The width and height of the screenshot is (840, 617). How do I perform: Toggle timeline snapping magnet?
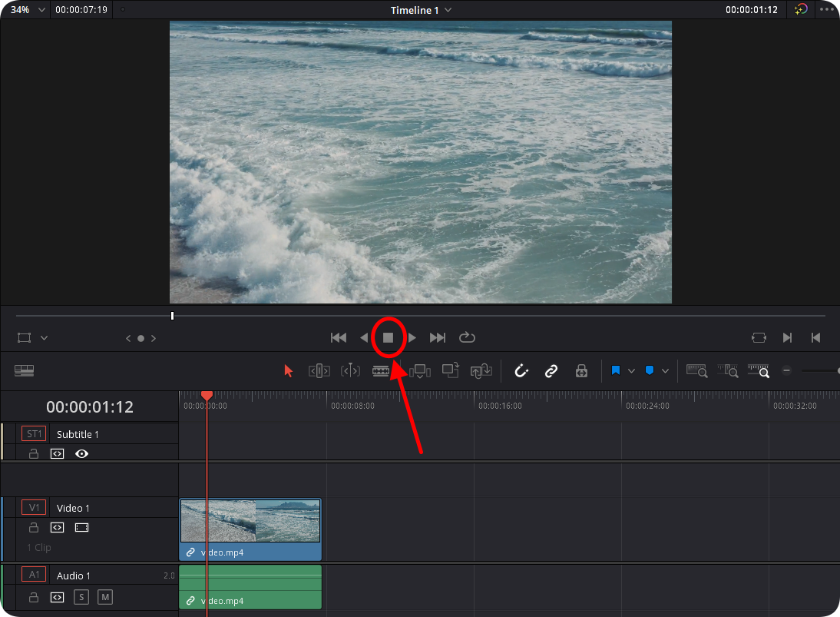[x=521, y=370]
